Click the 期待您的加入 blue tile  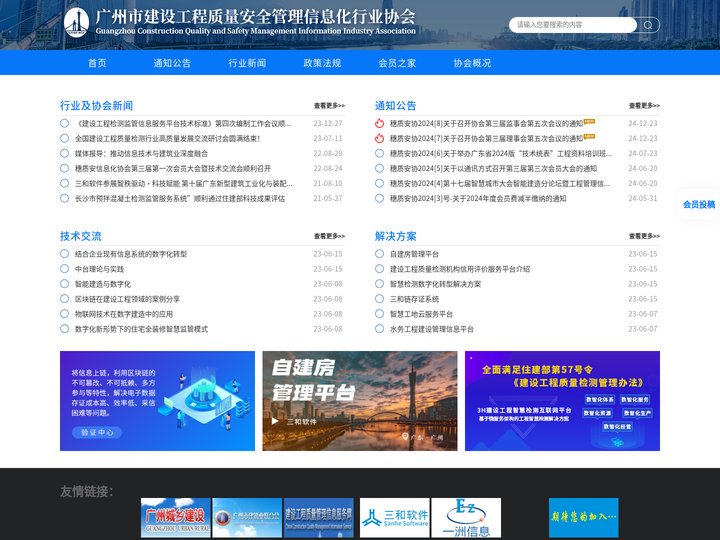[x=584, y=518]
